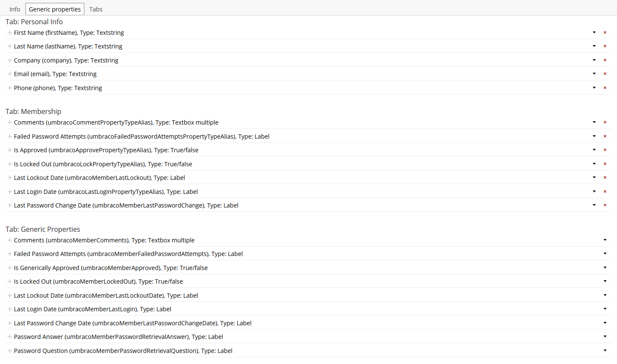
Task: Expand Last Lockout Date (umbracoMemberLastLockoutDate) arrow
Action: (x=605, y=295)
